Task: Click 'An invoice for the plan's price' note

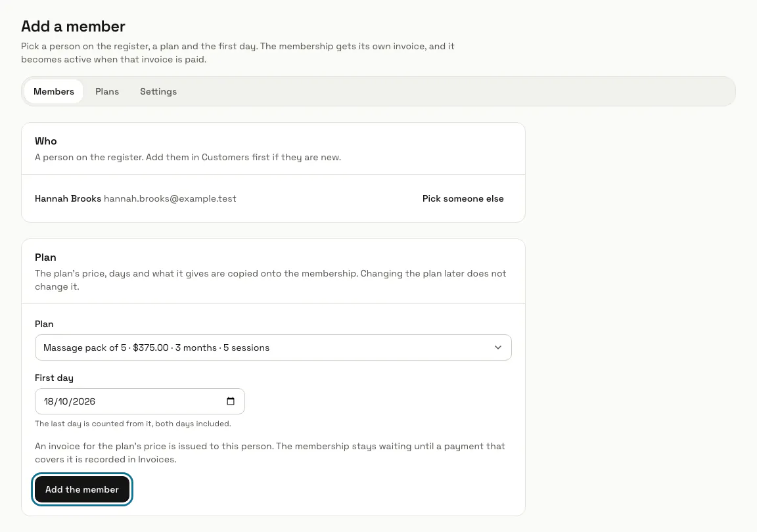Action: [x=270, y=453]
